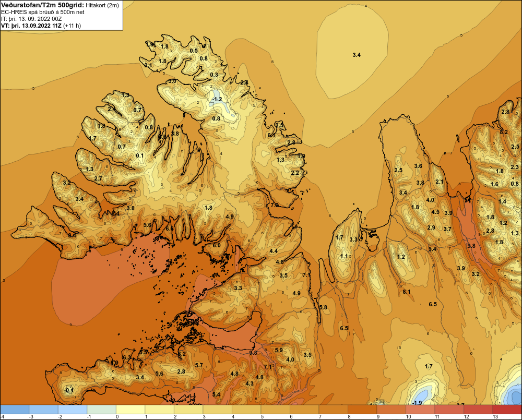Click the '(+11 h)' forecast offset text
The image size is (522, 420).
point(72,26)
